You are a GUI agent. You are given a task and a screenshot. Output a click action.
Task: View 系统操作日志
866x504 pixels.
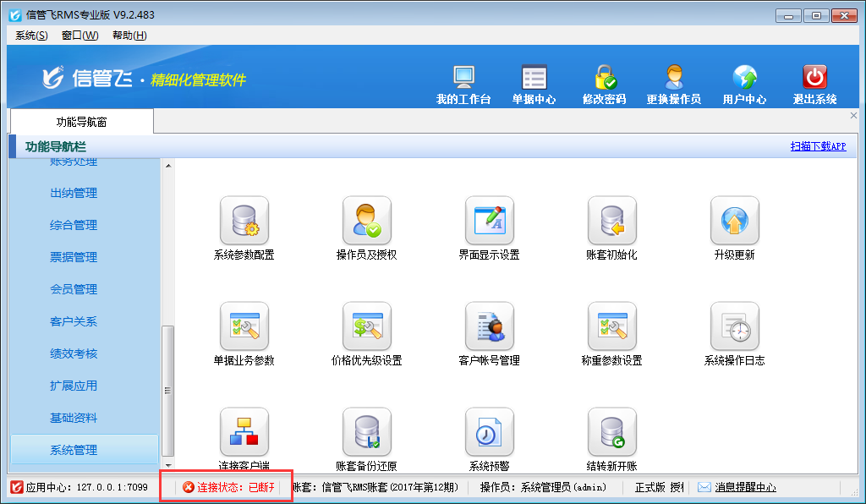coord(734,326)
